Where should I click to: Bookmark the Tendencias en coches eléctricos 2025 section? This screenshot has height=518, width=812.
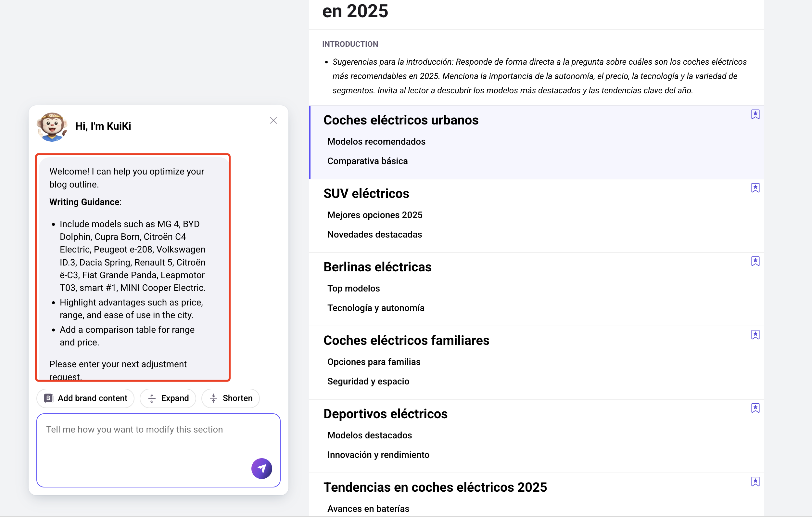point(755,482)
